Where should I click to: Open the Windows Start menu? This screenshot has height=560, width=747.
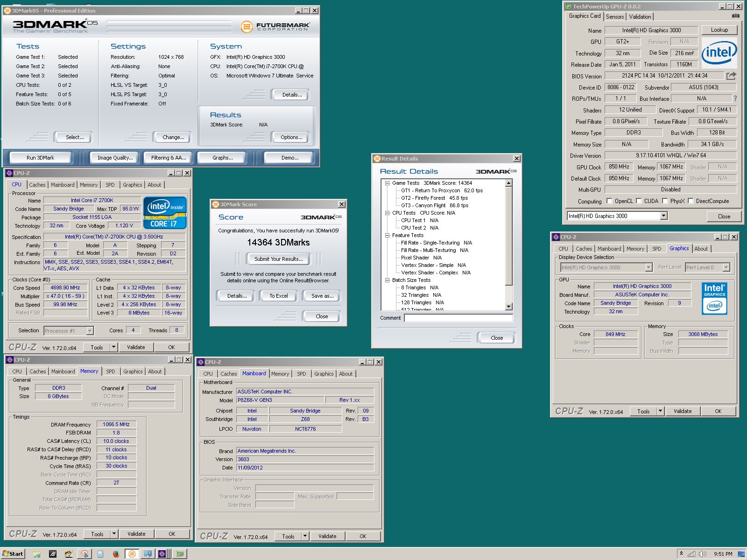[x=13, y=554]
